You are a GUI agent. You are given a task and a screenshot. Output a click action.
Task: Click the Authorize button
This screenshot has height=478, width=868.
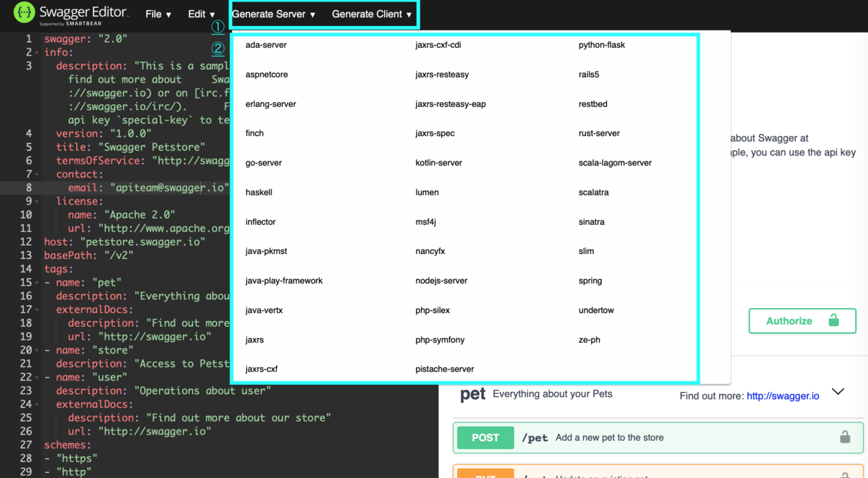coord(802,321)
